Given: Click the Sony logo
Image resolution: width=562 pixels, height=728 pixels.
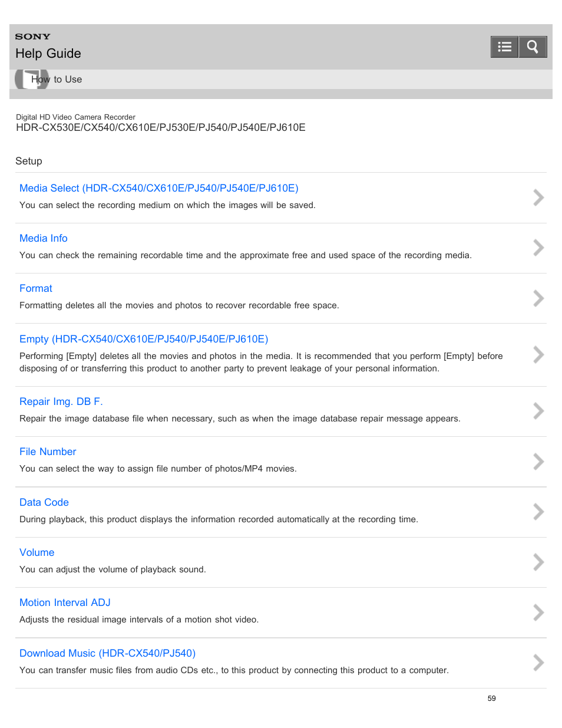Looking at the screenshot, I should [x=33, y=37].
